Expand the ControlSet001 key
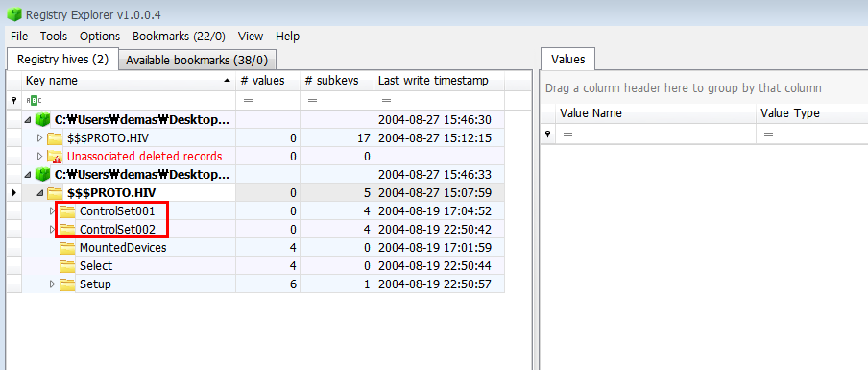 (53, 211)
